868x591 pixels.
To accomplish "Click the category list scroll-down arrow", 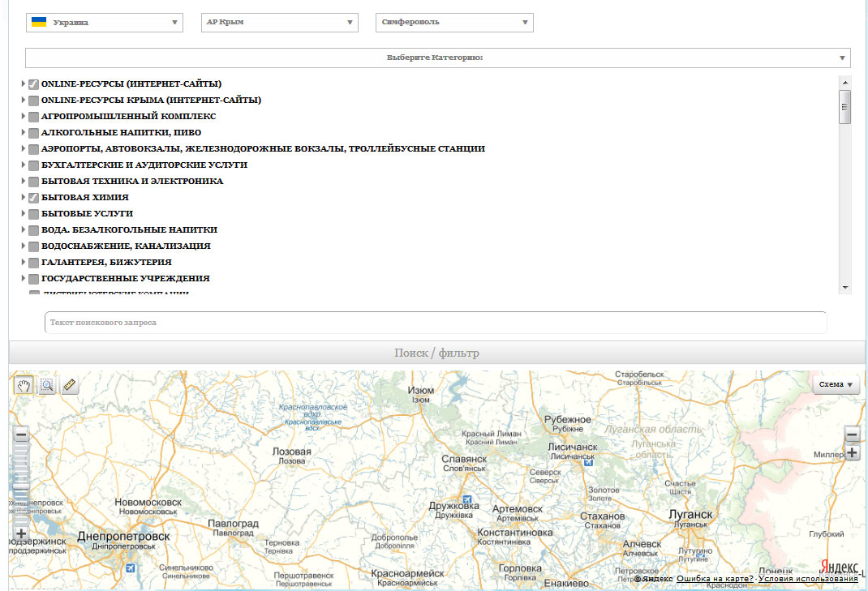I will 844,288.
